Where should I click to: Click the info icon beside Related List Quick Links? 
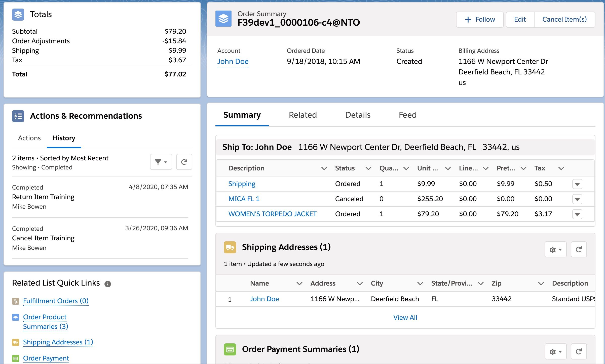pos(108,284)
